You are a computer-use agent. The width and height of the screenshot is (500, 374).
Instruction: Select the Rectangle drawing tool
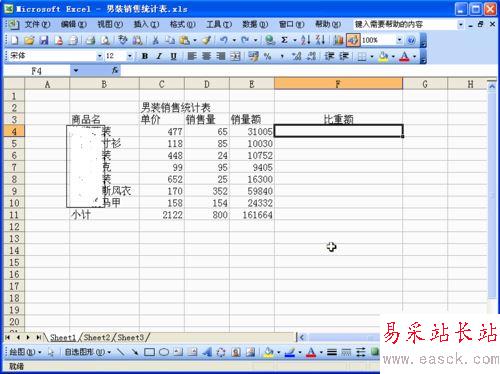click(149, 352)
